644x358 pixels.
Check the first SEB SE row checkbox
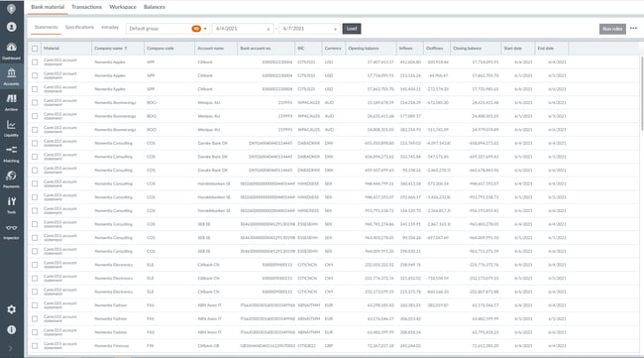point(35,224)
